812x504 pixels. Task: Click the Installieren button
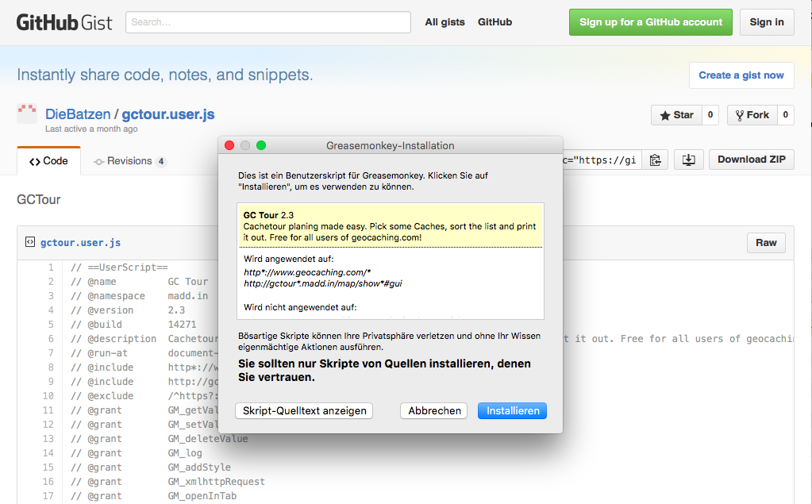point(512,411)
